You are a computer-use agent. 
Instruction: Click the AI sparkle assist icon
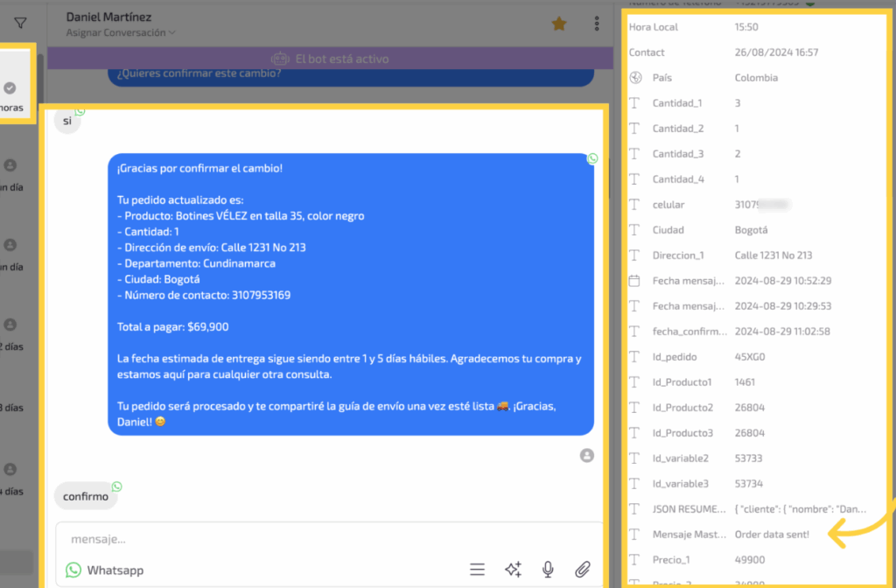coord(513,570)
